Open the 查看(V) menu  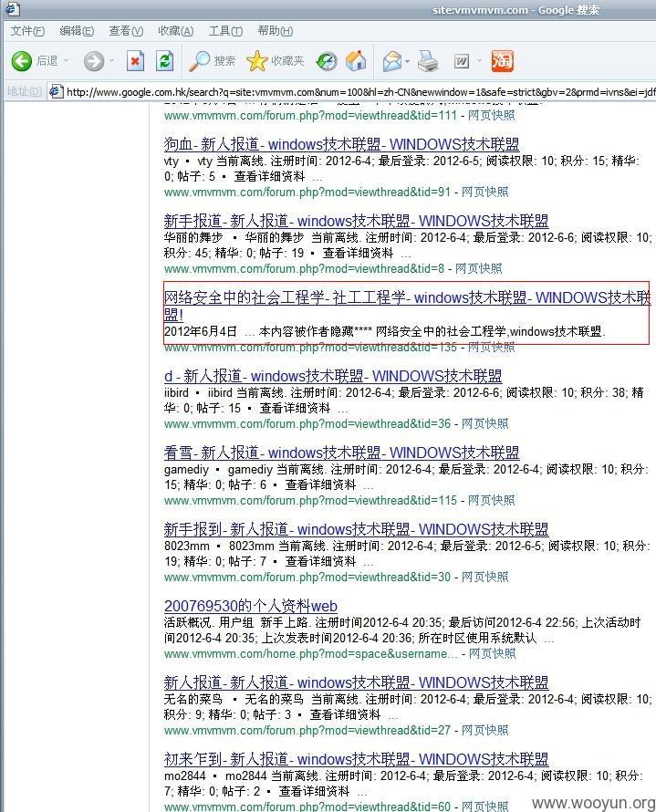coord(126,31)
